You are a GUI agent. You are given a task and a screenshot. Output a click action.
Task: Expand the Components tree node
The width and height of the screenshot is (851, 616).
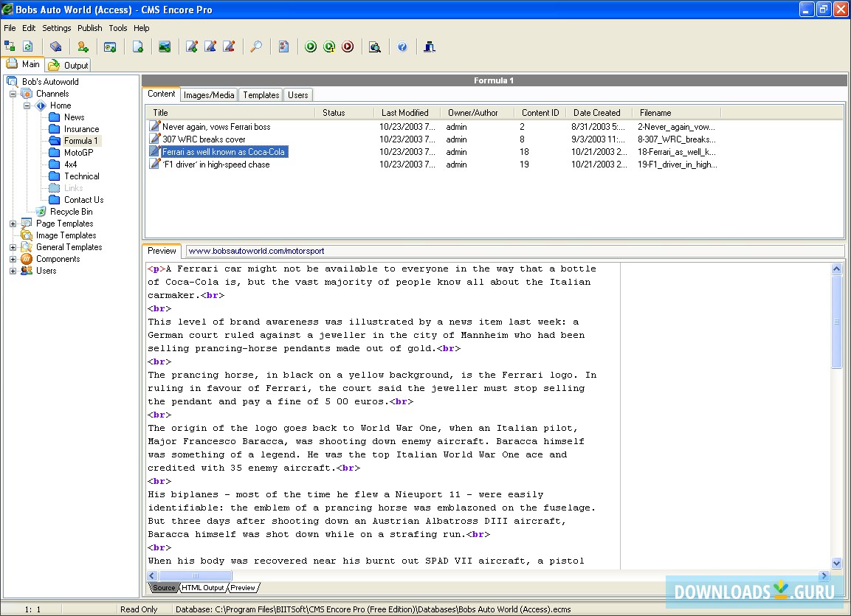pos(12,259)
